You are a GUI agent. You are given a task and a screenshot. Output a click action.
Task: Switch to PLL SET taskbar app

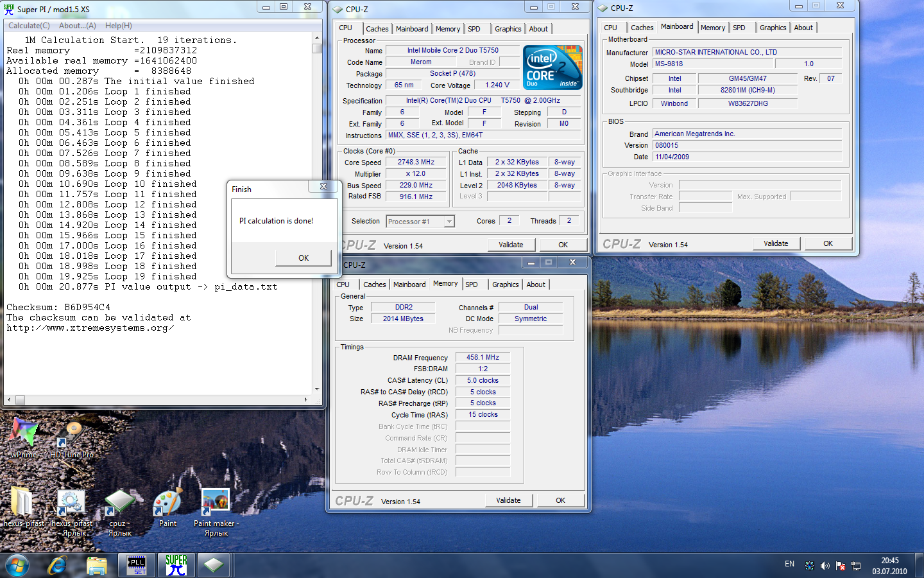[x=137, y=565]
